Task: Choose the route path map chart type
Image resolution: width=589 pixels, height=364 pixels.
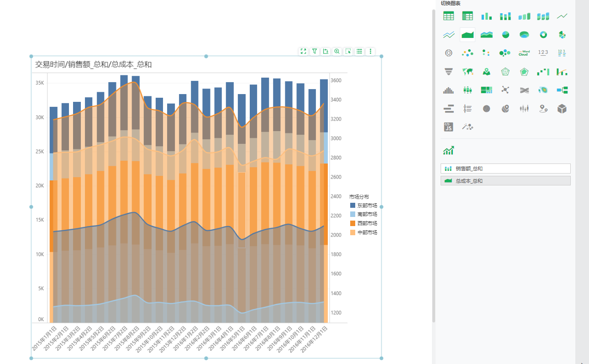Action: pos(543,109)
